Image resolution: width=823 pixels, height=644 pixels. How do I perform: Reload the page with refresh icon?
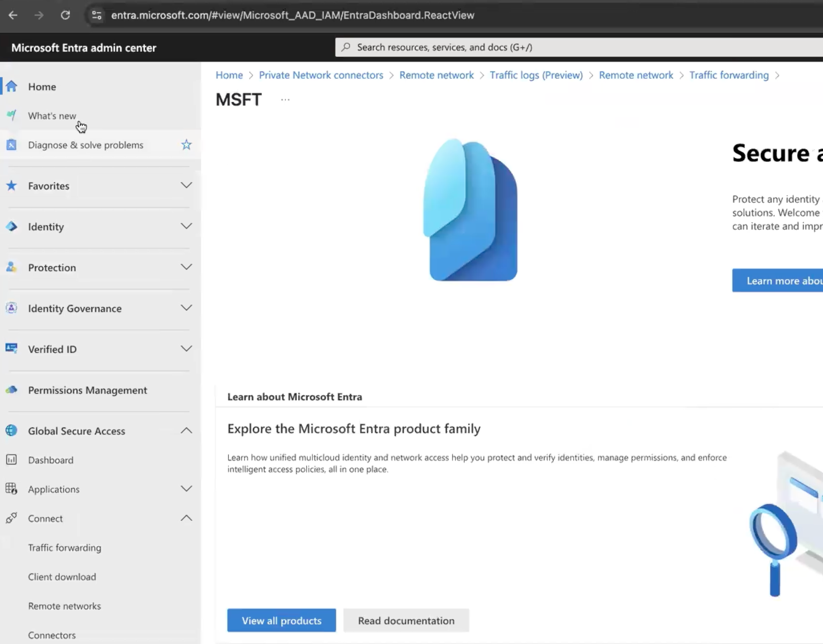point(65,15)
